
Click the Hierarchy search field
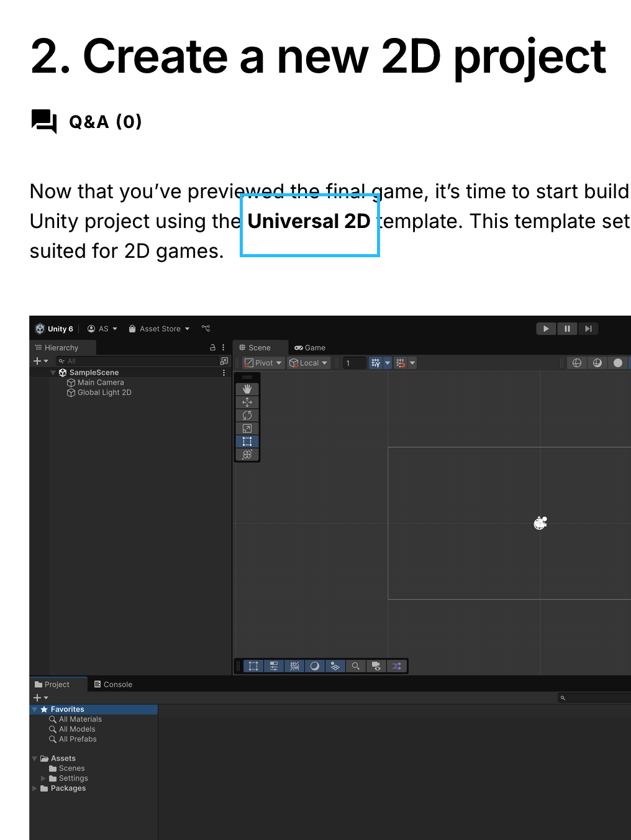tap(136, 361)
